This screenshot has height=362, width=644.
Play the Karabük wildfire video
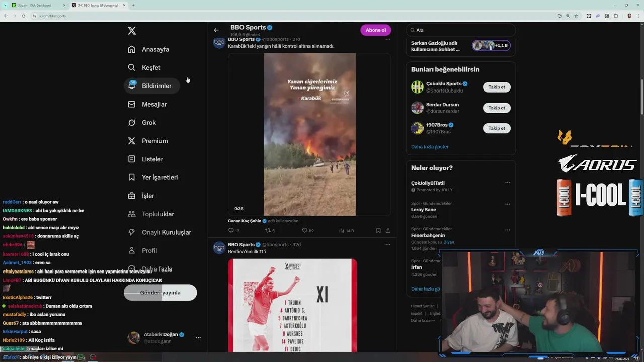point(309,134)
